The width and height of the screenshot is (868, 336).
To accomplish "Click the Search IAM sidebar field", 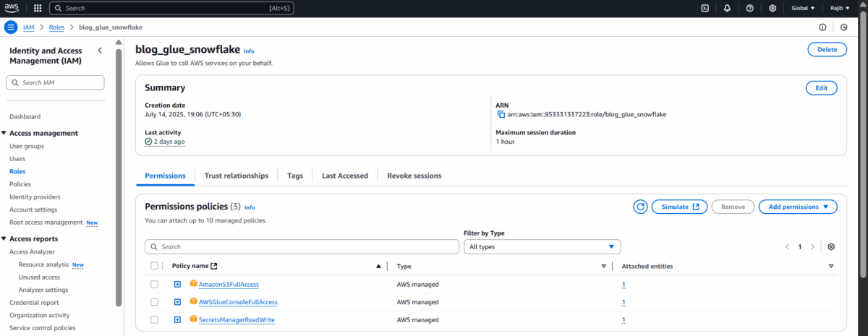I will [x=55, y=82].
